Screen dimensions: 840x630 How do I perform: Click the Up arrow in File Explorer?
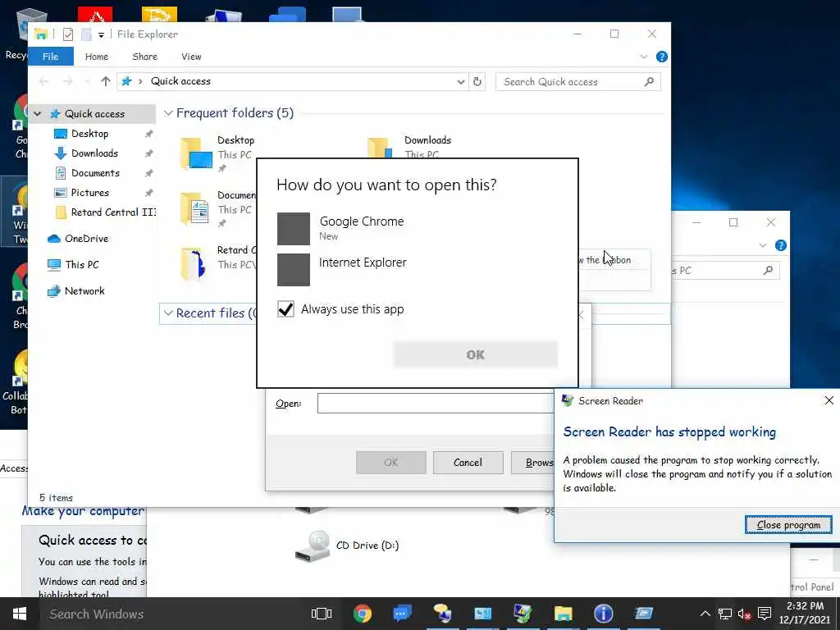(x=106, y=81)
